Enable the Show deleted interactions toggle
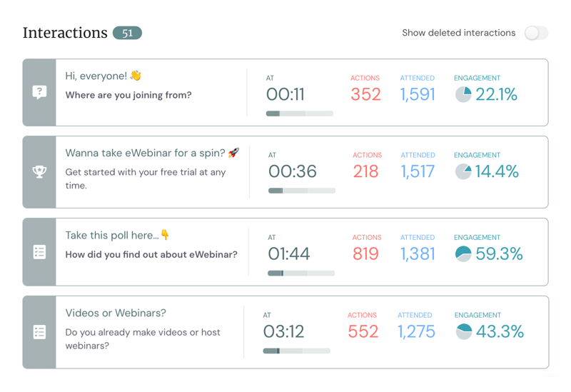 535,33
